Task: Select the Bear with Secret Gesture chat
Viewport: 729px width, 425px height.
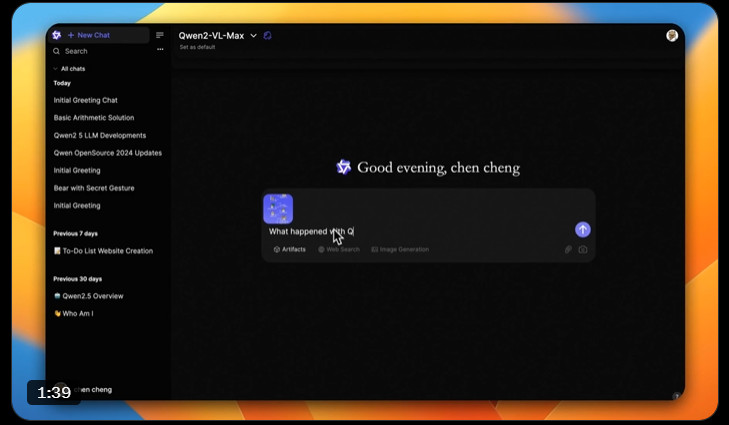Action: 94,188
